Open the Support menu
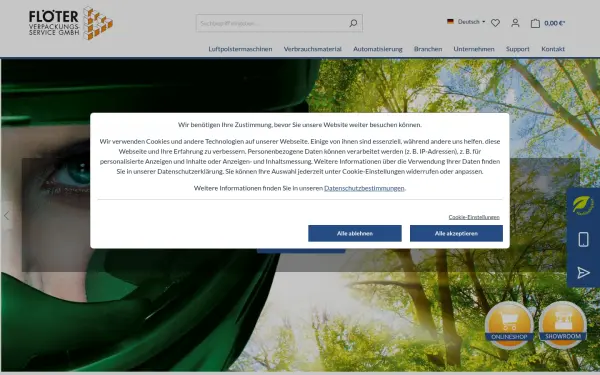 click(518, 49)
